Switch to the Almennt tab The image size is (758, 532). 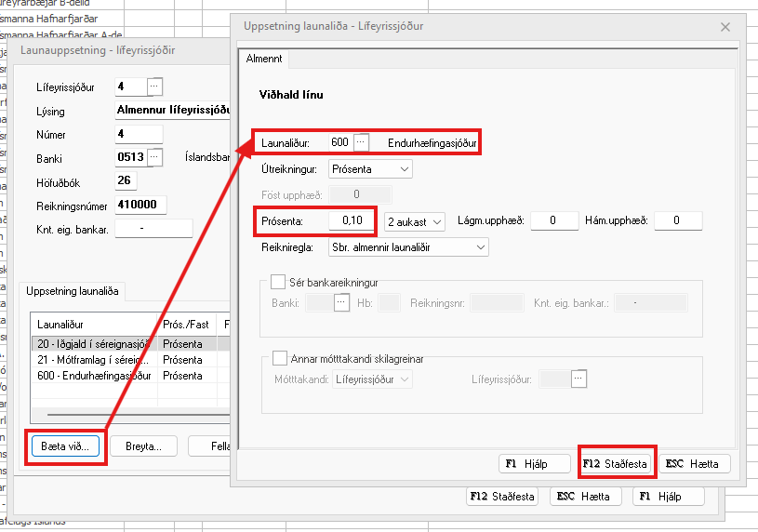point(263,60)
